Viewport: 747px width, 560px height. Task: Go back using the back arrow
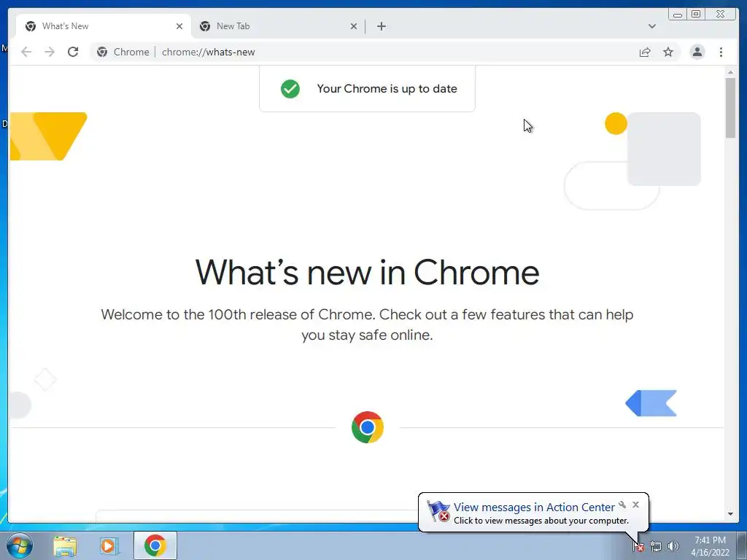coord(26,52)
